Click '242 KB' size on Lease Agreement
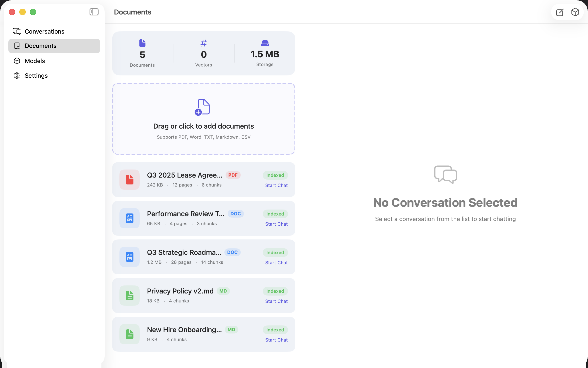The width and height of the screenshot is (588, 368). (x=155, y=185)
